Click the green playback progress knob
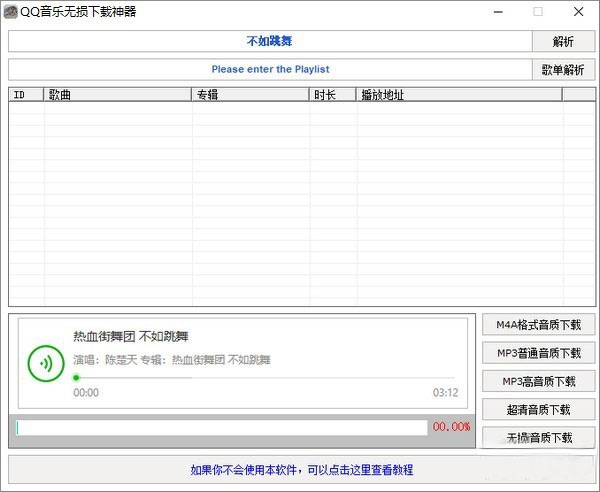This screenshot has height=492, width=600. tap(76, 378)
